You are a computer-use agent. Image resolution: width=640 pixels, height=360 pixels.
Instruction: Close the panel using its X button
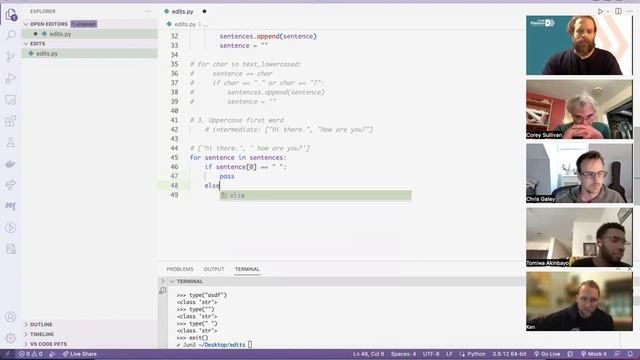(x=629, y=269)
